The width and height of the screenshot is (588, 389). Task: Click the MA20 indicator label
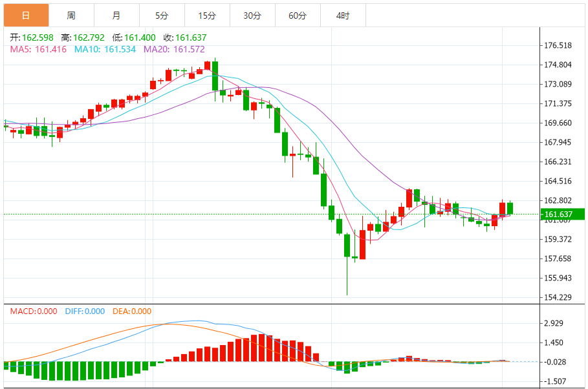(175, 49)
